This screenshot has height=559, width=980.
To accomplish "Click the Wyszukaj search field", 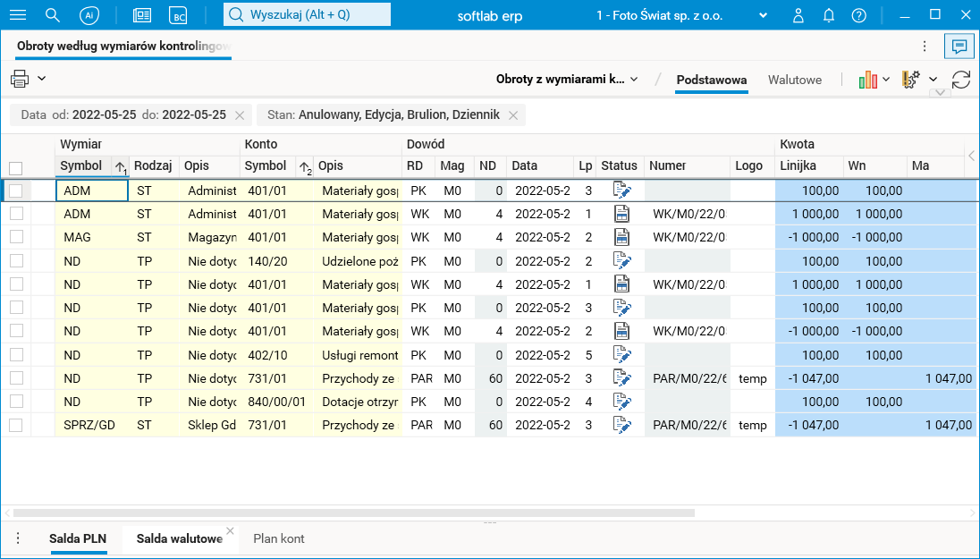I will [307, 15].
